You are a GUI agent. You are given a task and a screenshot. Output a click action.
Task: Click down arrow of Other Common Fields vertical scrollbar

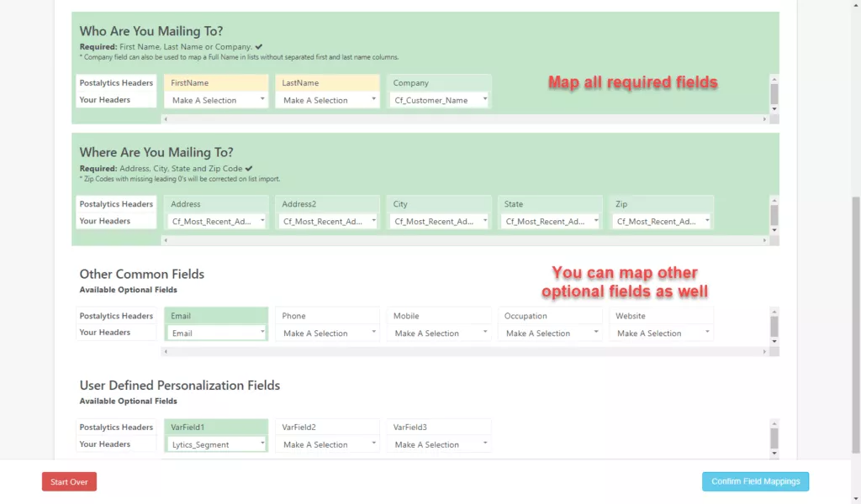click(x=774, y=342)
